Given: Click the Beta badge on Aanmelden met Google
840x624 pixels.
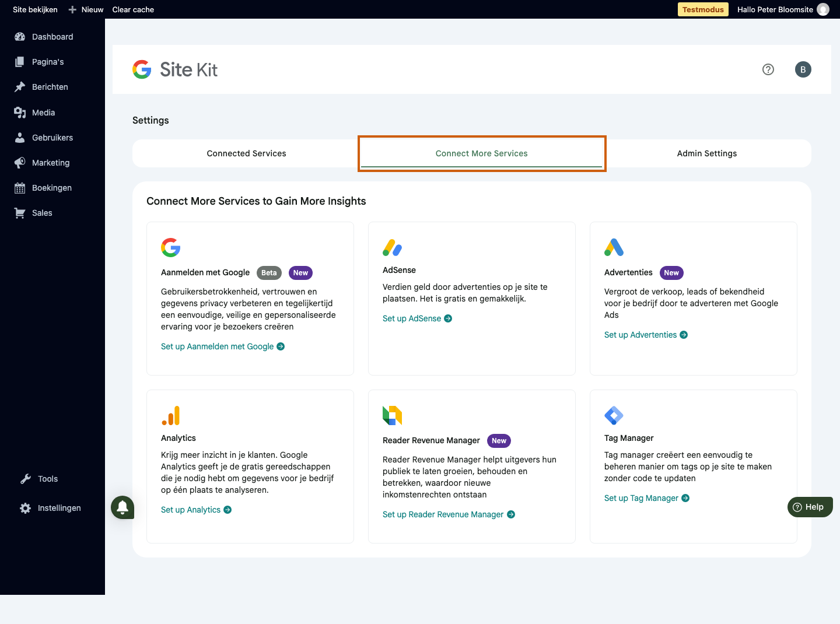Looking at the screenshot, I should tap(269, 273).
